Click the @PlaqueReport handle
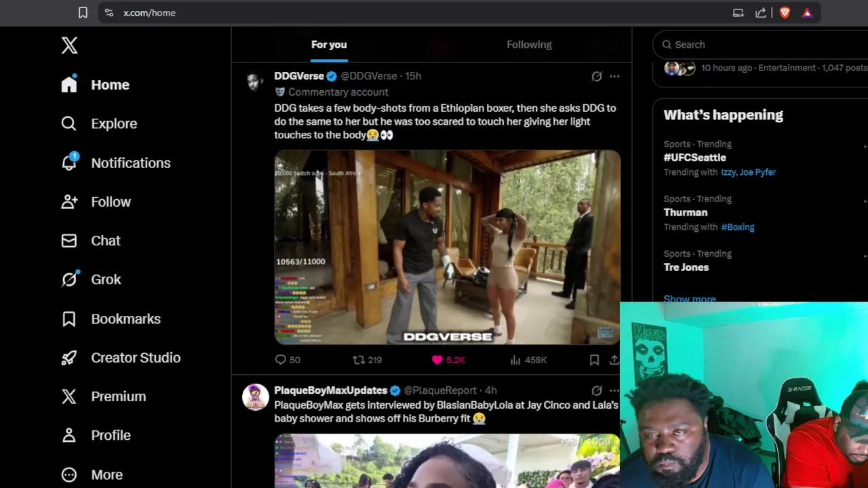 coord(440,390)
